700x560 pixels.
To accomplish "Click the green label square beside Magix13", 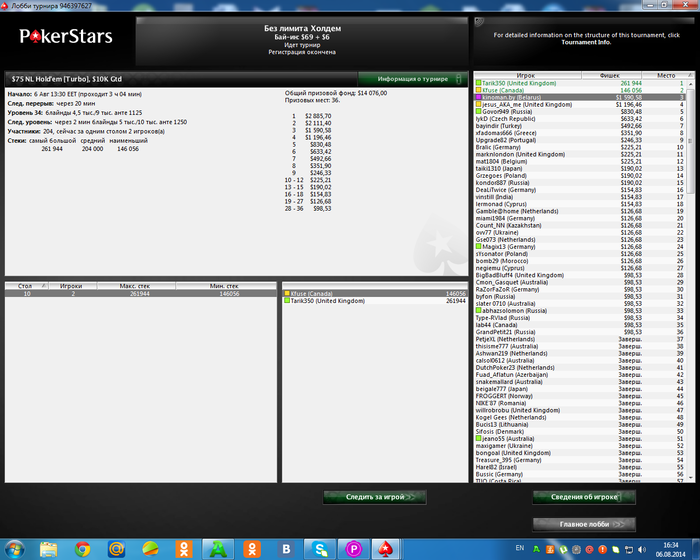I will [x=479, y=247].
